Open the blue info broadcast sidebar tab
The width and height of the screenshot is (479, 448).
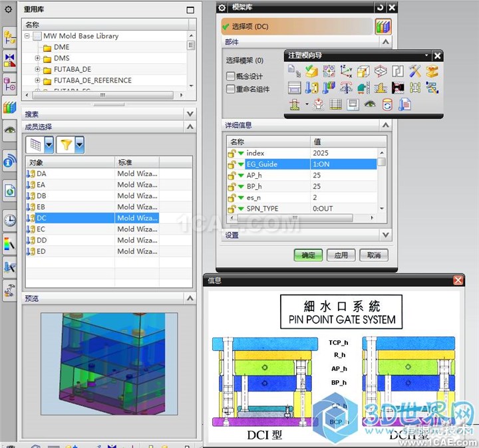(x=9, y=161)
